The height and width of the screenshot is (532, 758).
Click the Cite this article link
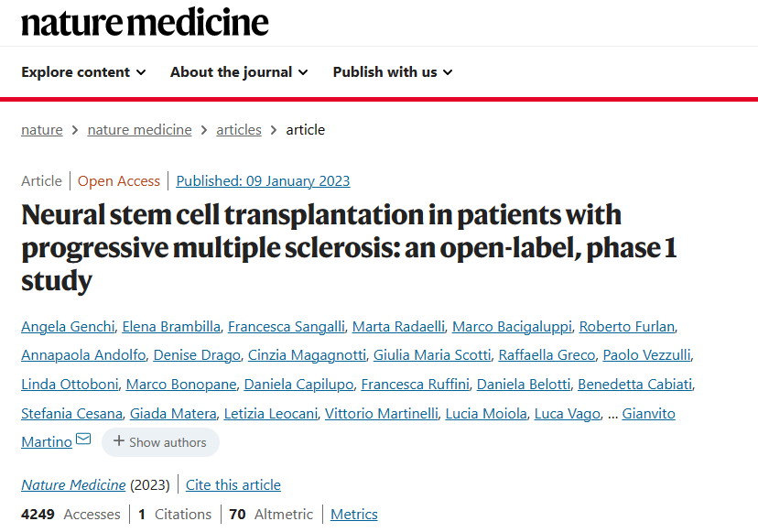tap(233, 485)
